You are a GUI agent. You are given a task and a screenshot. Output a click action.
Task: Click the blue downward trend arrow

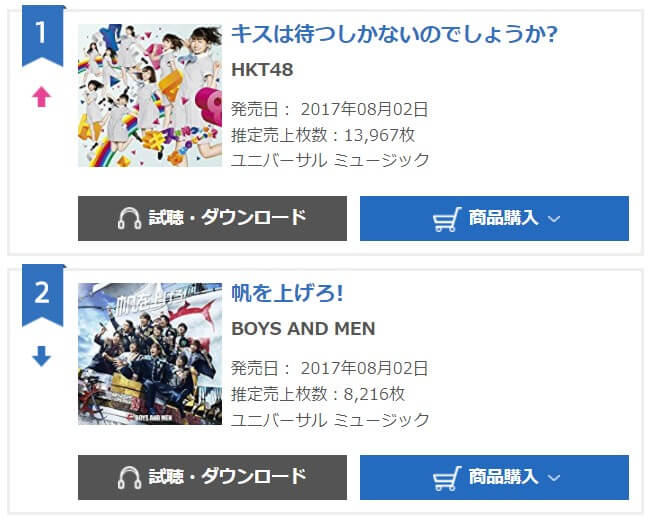41,356
